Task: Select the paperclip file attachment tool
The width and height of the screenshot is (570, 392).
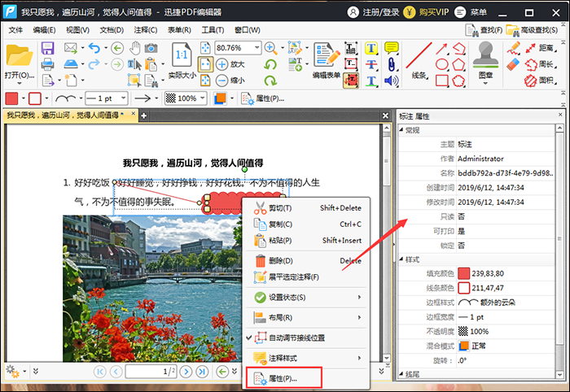Action: point(392,64)
